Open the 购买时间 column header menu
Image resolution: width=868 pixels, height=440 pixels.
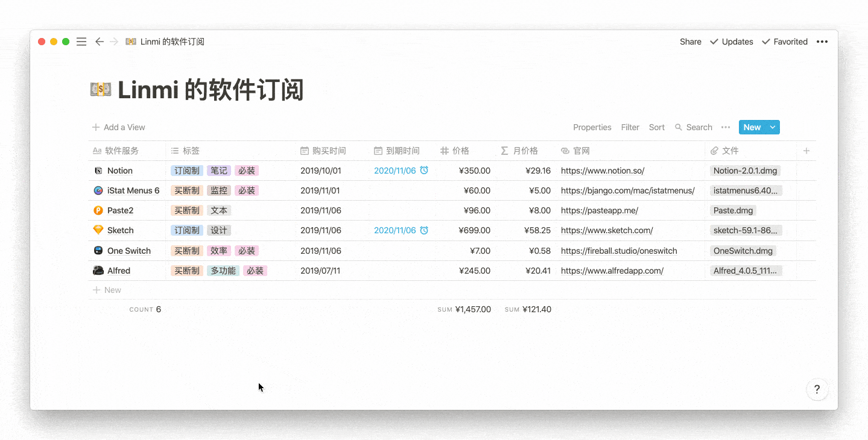pyautogui.click(x=332, y=151)
